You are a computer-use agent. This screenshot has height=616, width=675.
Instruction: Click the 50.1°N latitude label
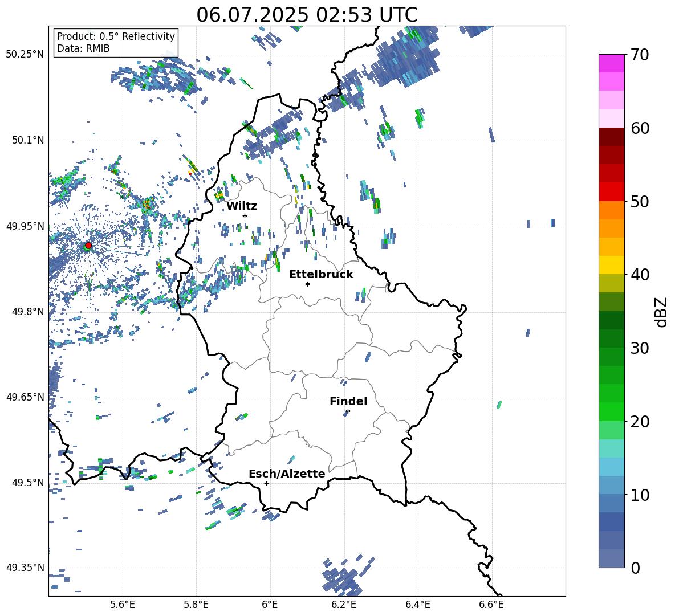coord(27,140)
